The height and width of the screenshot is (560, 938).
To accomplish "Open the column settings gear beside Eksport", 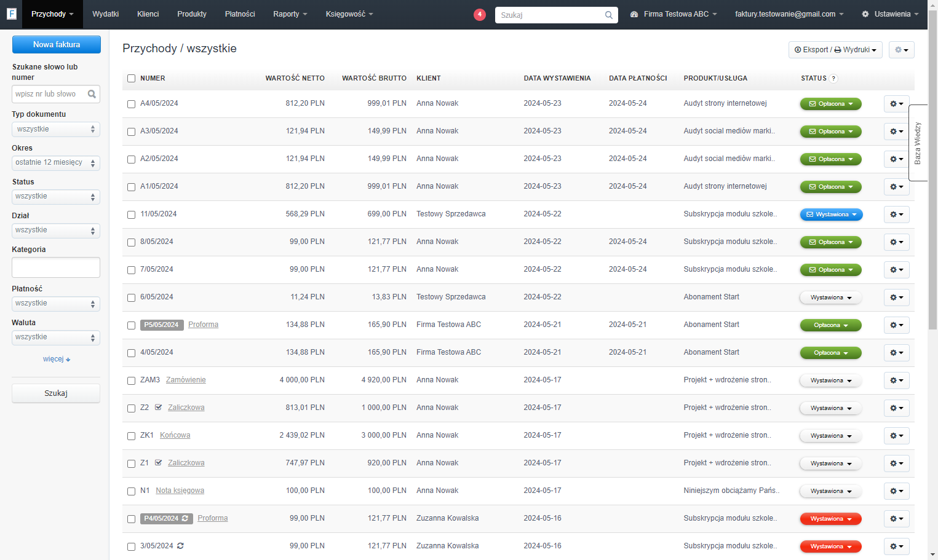I will (x=901, y=50).
